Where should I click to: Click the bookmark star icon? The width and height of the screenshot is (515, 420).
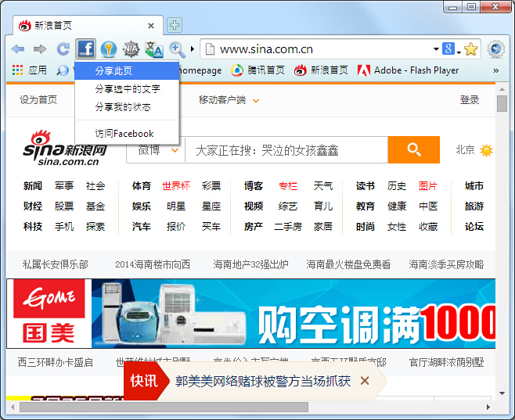[x=470, y=49]
